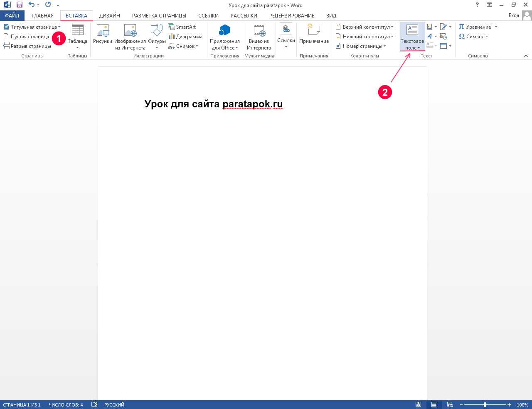The width and height of the screenshot is (532, 409).
Task: Open Приложения для Office
Action: 225,37
